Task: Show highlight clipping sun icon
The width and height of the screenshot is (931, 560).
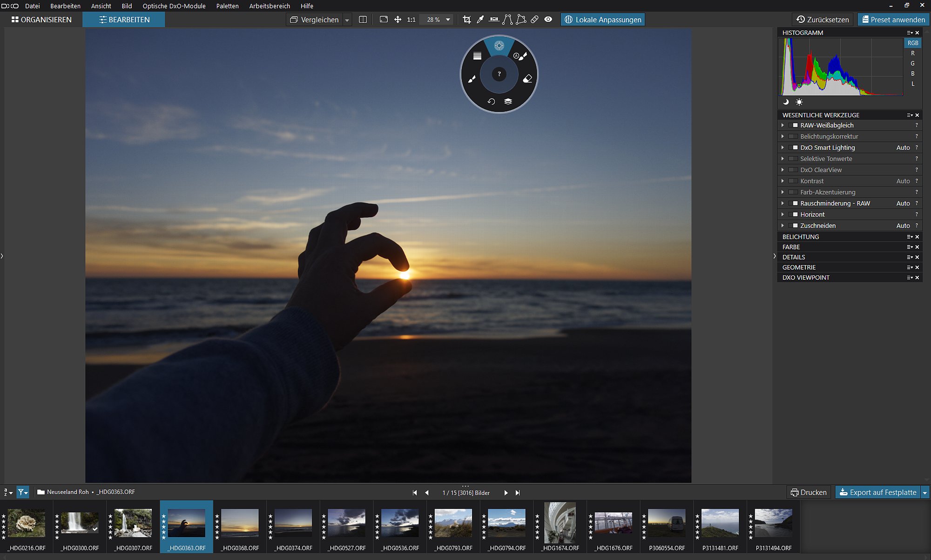Action: [799, 102]
